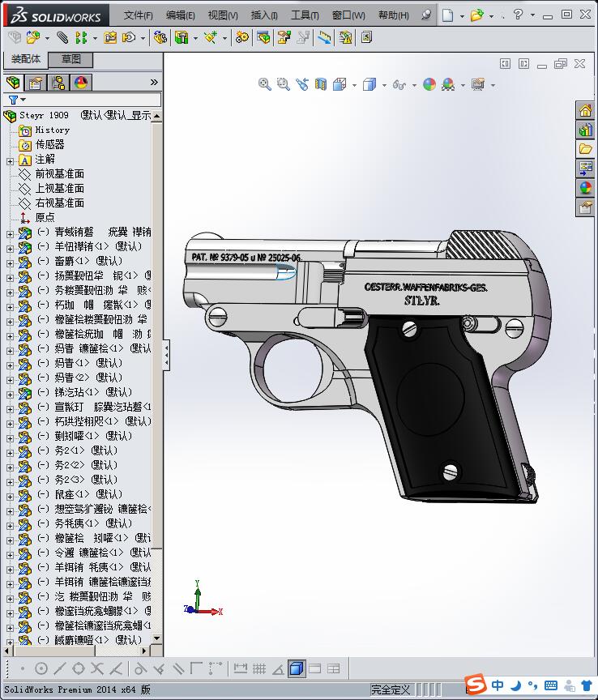Open the 编辑(E) menu
The width and height of the screenshot is (598, 700).
180,15
